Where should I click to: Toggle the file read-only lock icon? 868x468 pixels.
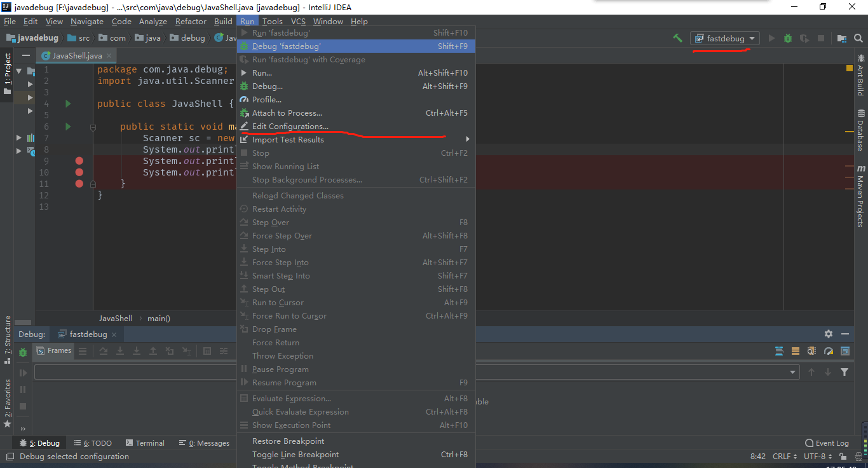(x=843, y=457)
